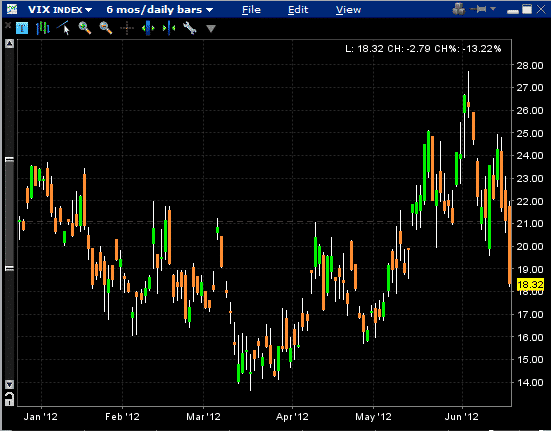
Task: Expand the toolbar overflow triangle
Action: coord(210,28)
